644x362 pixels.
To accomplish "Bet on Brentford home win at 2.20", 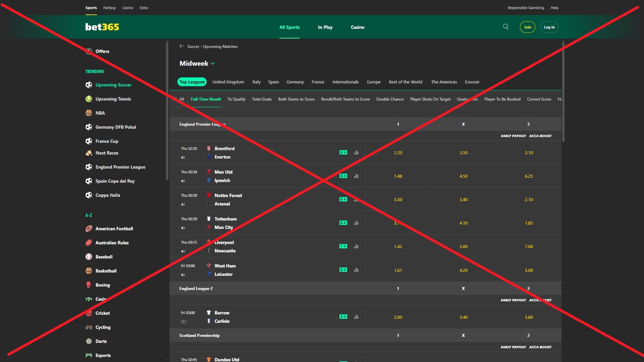I will pyautogui.click(x=398, y=153).
